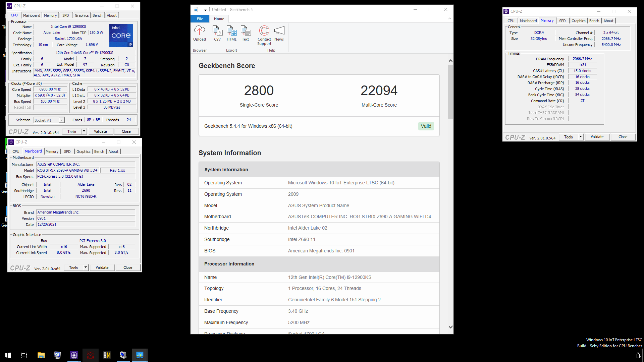This screenshot has height=362, width=644.
Task: Click scrollbar up arrow in Geekbench
Action: [x=450, y=61]
